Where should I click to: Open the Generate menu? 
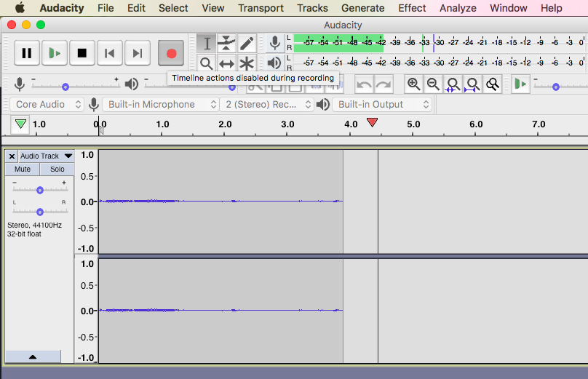[362, 8]
